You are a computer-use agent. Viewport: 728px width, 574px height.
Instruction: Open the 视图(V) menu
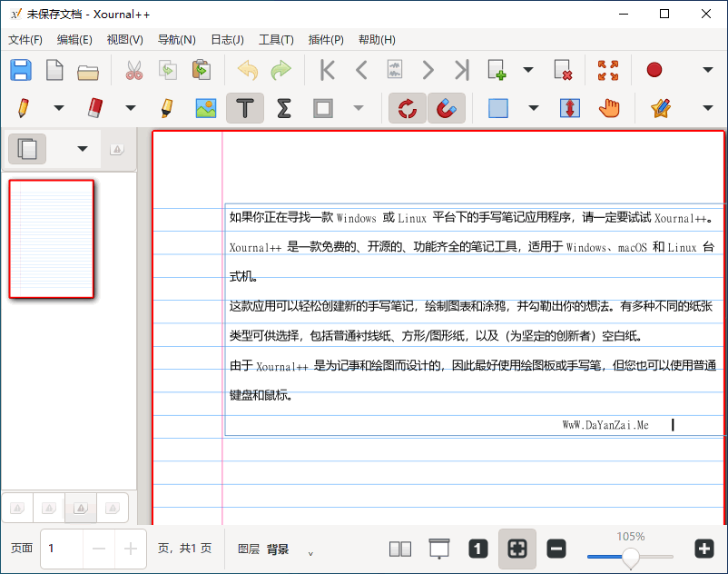(x=125, y=39)
